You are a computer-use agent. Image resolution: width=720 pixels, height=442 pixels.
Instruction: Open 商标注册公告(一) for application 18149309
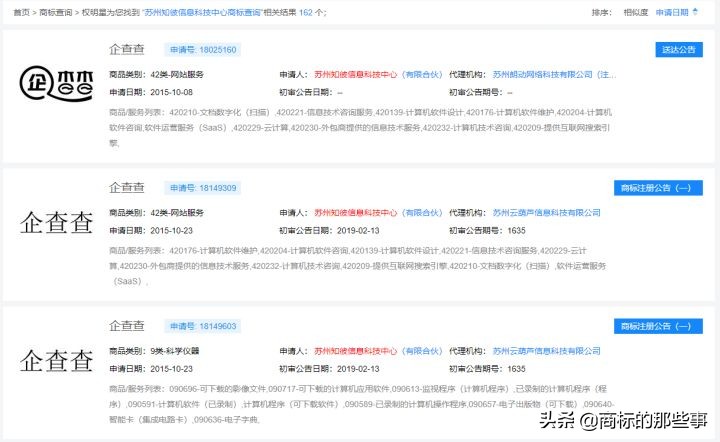click(x=658, y=188)
